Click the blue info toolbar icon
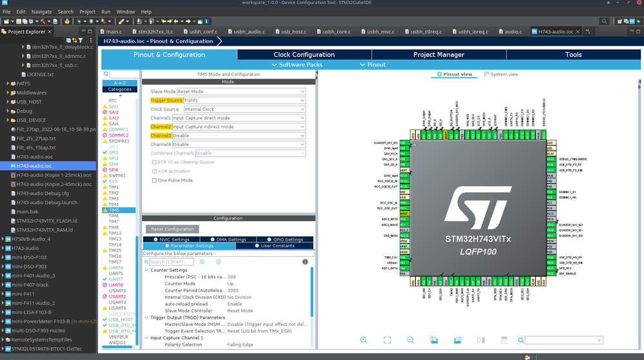 (x=206, y=21)
